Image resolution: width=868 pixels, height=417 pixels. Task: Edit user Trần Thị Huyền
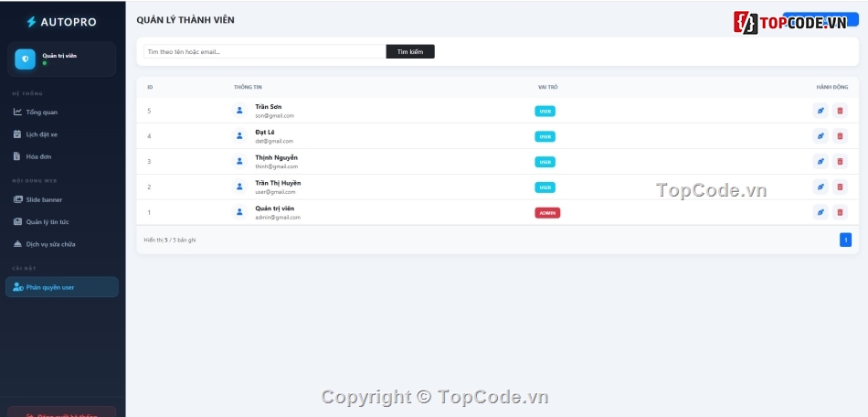click(820, 187)
